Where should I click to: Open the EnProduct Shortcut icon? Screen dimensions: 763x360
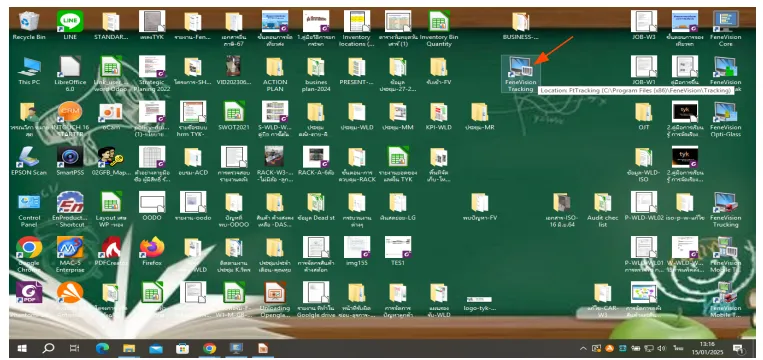70,210
